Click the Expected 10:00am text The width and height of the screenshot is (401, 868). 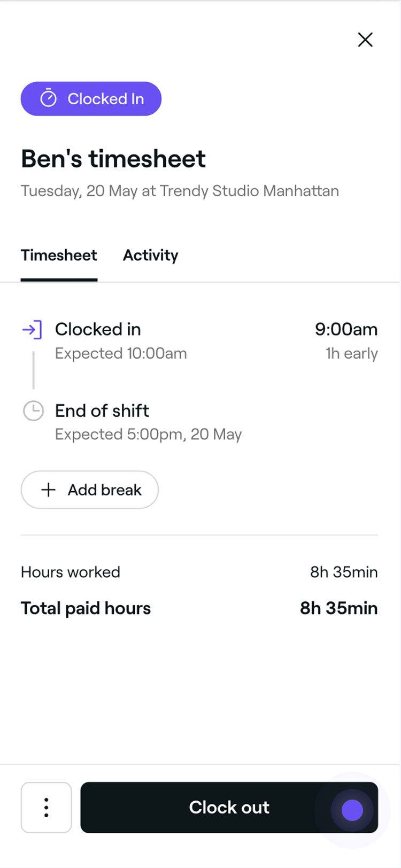(121, 353)
